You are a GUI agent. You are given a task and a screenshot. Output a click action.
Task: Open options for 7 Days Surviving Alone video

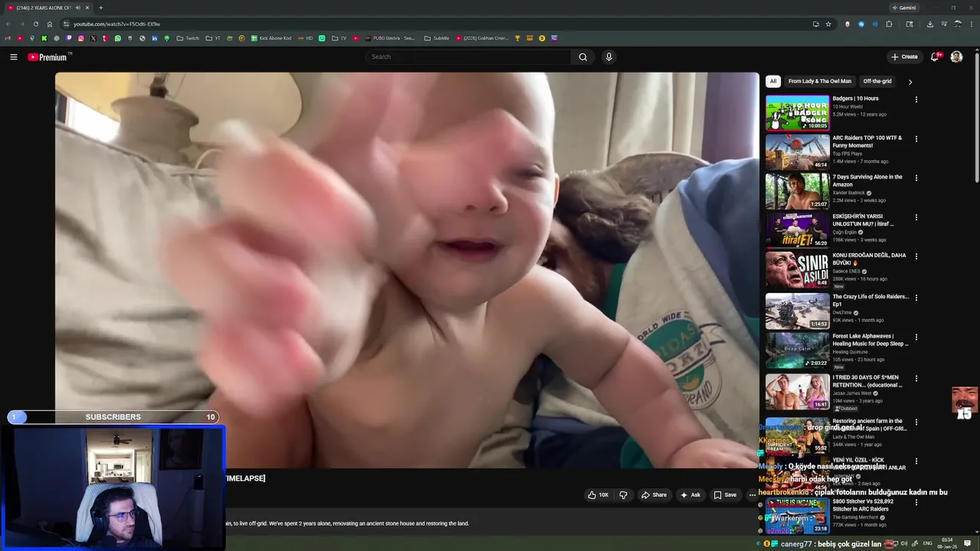click(916, 178)
